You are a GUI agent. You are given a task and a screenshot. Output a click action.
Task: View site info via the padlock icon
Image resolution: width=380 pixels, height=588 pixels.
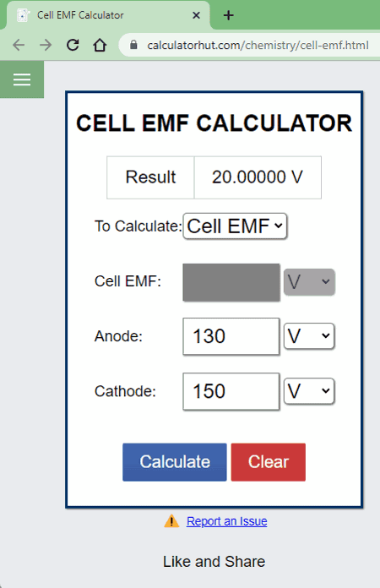tap(133, 45)
